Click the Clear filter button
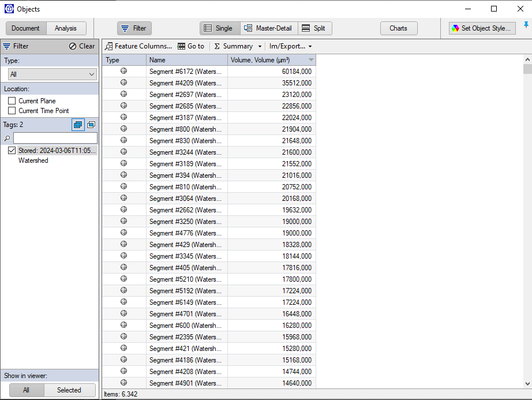This screenshot has height=400, width=532. [x=83, y=46]
